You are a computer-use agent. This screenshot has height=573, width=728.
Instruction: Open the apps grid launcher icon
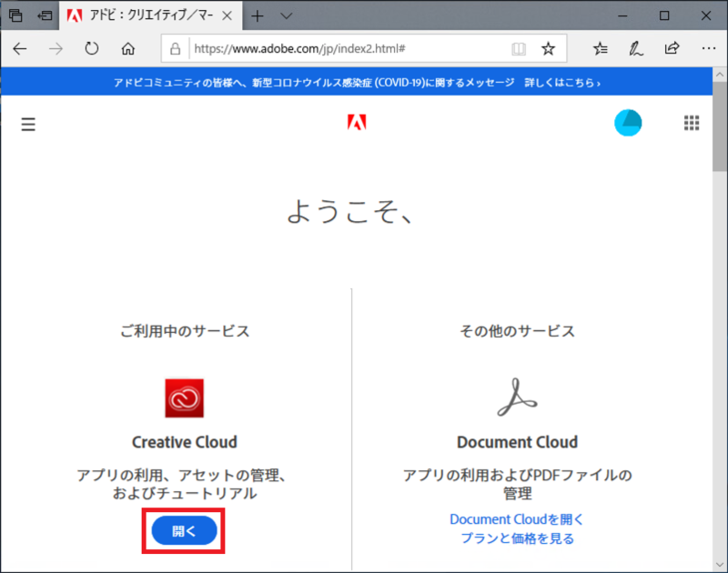click(x=692, y=124)
